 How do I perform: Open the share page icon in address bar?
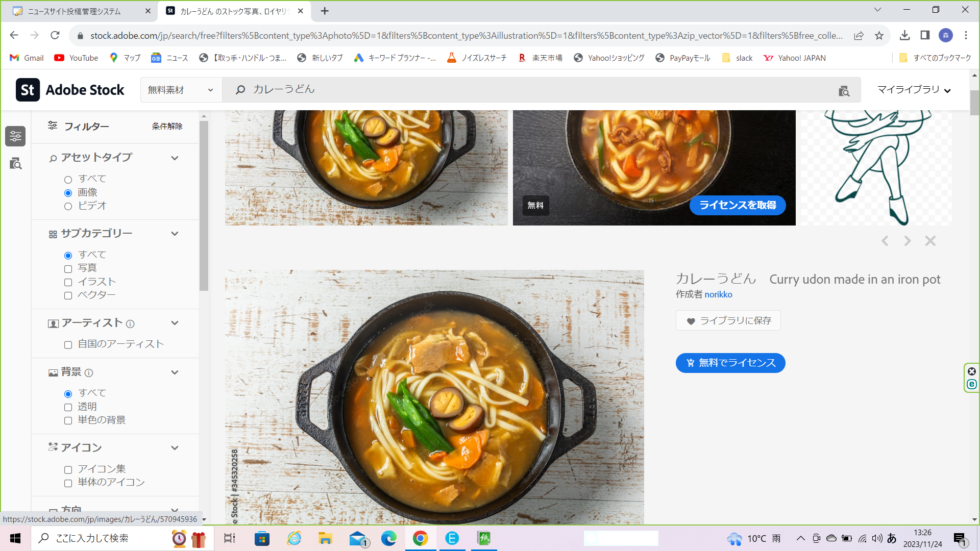[x=859, y=35]
